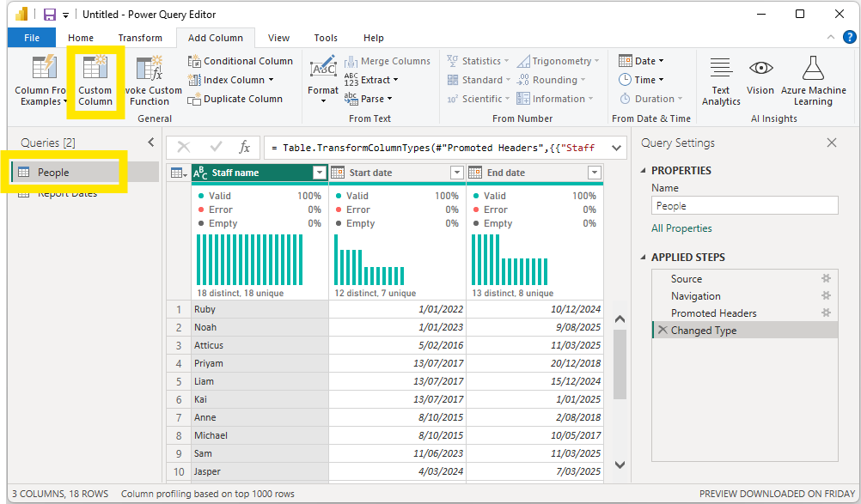861x504 pixels.
Task: Collapse the PROPERTIES section
Action: coord(643,171)
